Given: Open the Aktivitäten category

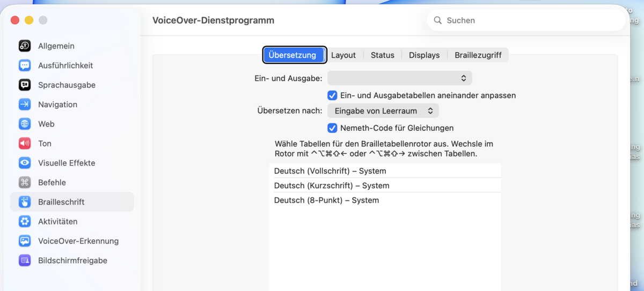Looking at the screenshot, I should [57, 221].
